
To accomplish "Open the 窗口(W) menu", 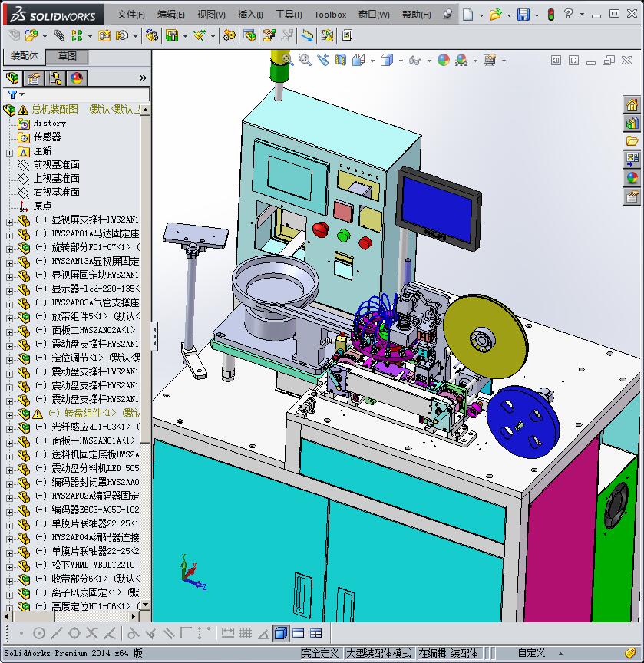I will click(374, 15).
